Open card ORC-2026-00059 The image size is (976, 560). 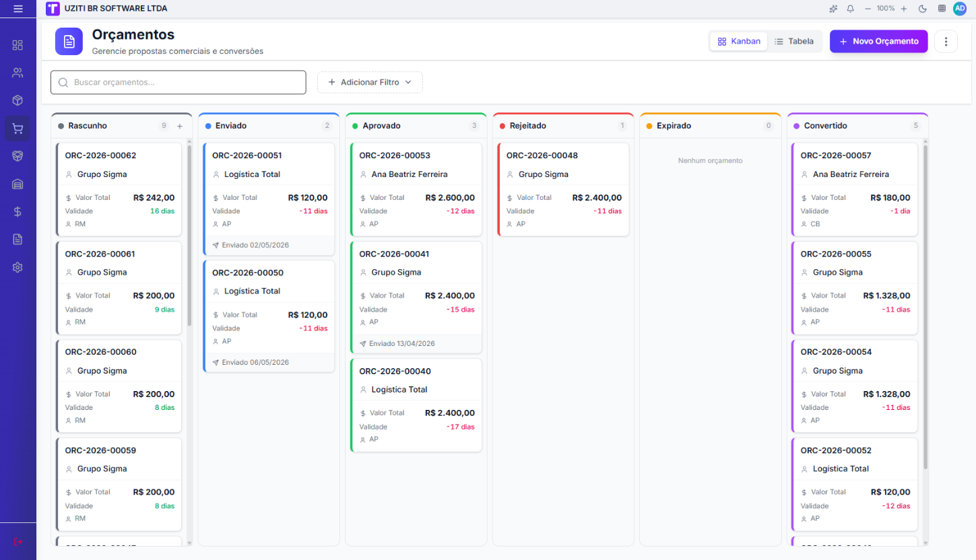point(119,484)
